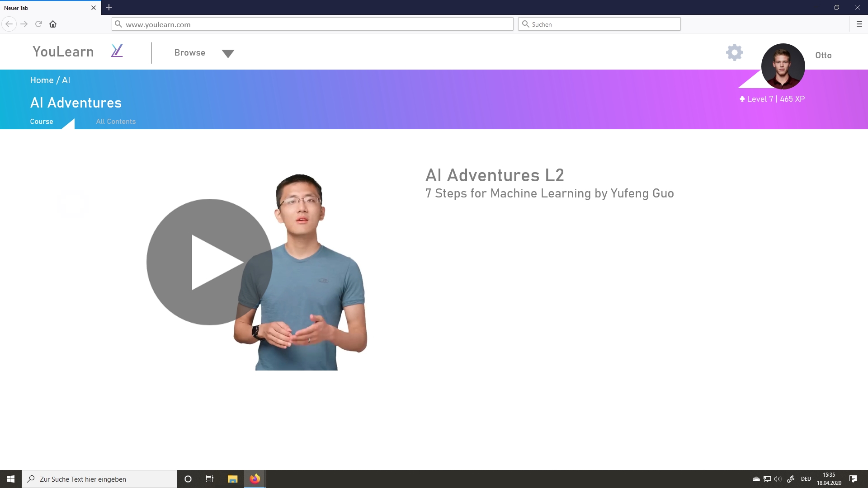Image resolution: width=868 pixels, height=488 pixels.
Task: Focus the Suchen search field
Action: [599, 24]
